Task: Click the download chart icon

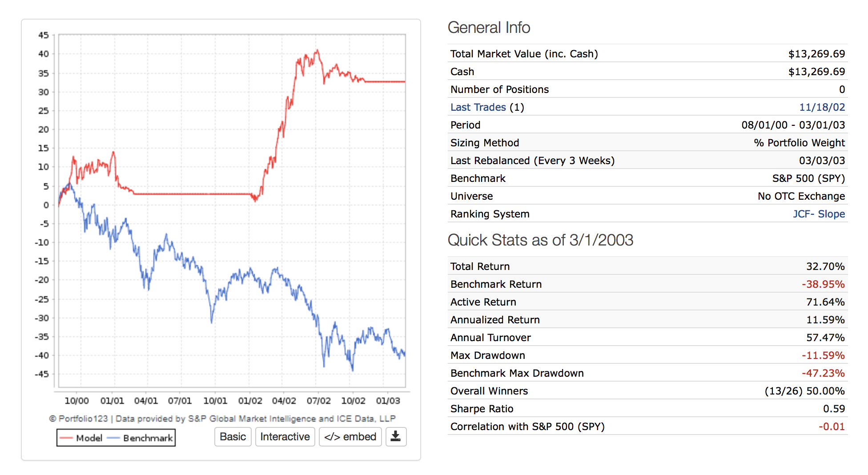Action: pyautogui.click(x=395, y=437)
